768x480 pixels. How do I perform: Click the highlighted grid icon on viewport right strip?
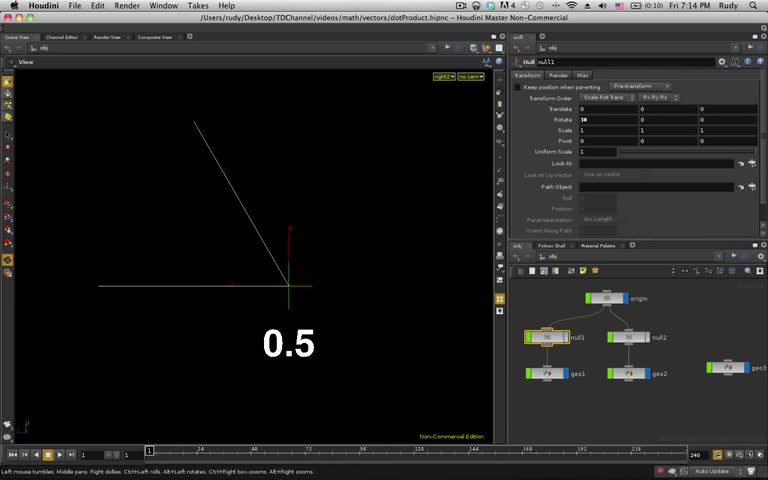pos(500,299)
